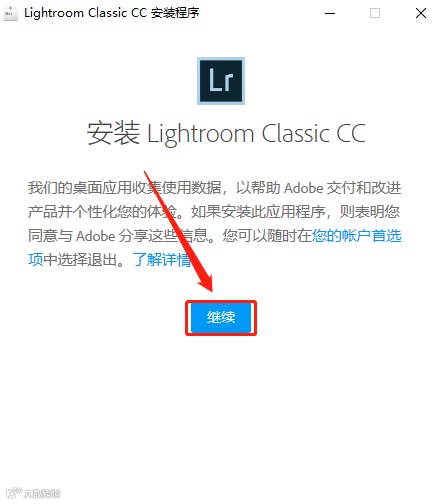This screenshot has width=444, height=504.
Task: Click the text 中选择退出 on last line
Action: coord(80,260)
